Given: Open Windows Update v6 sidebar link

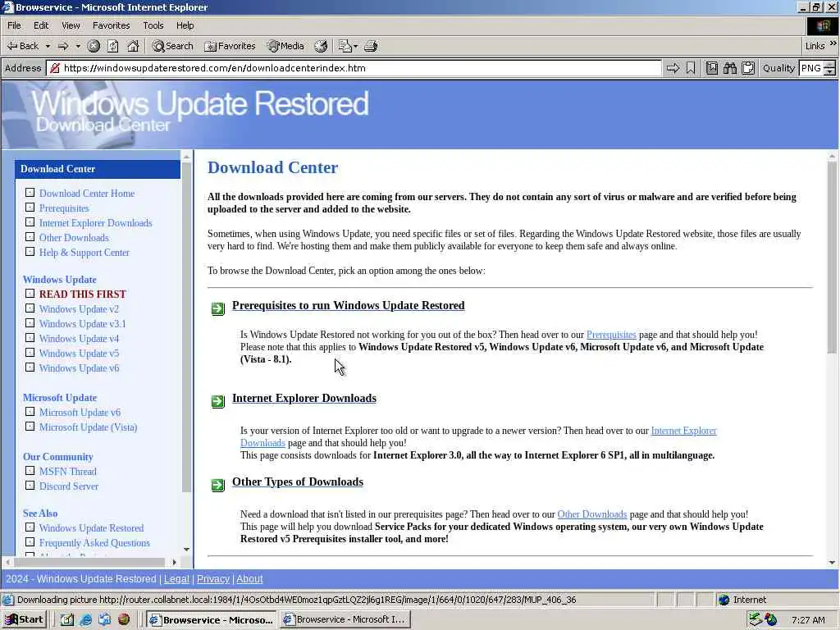Looking at the screenshot, I should click(79, 368).
